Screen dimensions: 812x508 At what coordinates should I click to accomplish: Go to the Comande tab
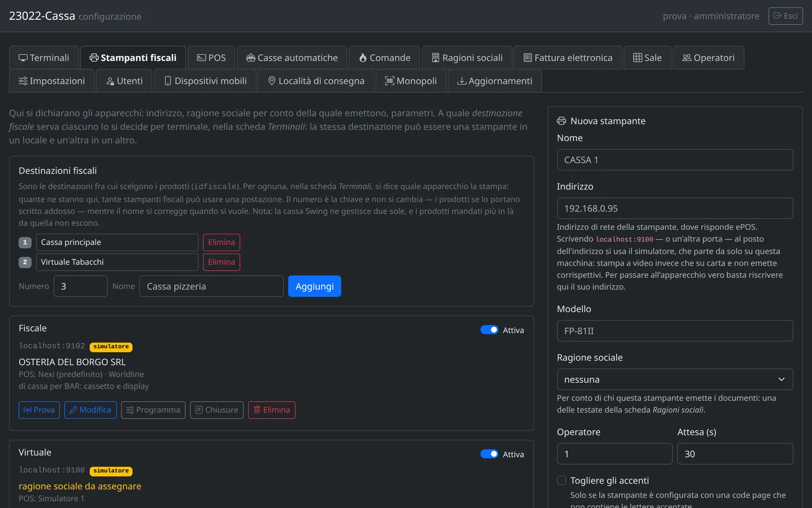coord(384,58)
